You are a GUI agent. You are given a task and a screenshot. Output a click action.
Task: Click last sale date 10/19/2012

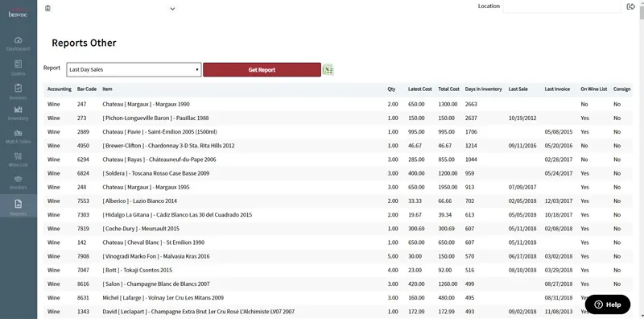click(x=522, y=118)
